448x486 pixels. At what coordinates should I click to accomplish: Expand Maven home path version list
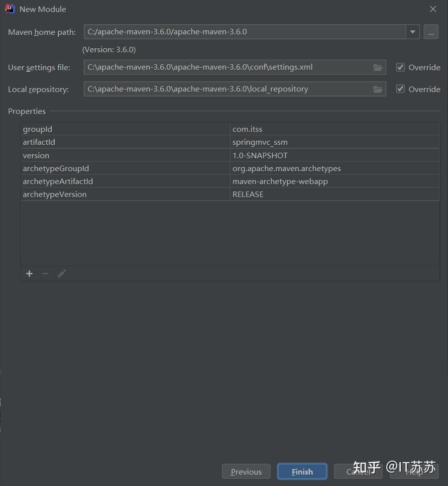point(413,32)
